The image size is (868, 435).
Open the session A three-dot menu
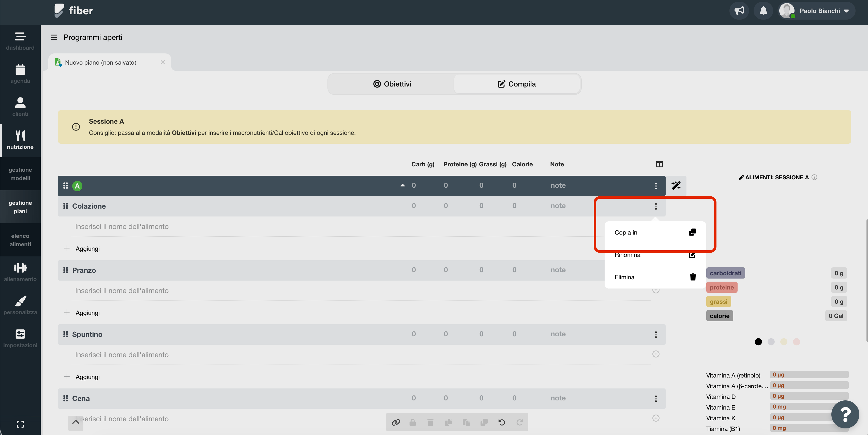coord(656,186)
